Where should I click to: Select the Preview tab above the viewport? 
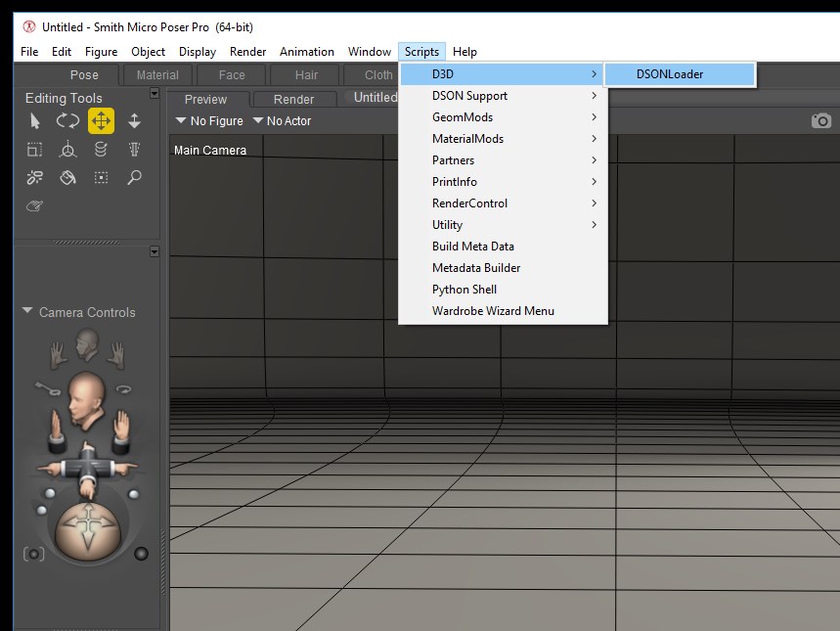tap(205, 99)
